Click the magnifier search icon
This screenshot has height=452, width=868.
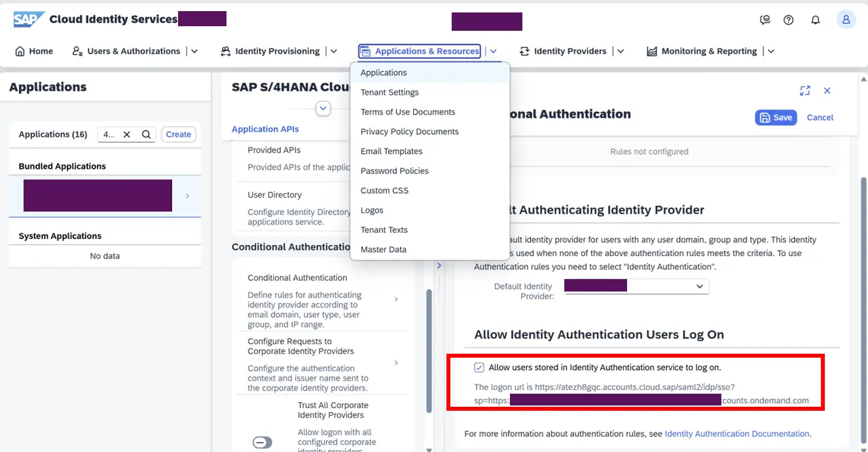click(147, 134)
